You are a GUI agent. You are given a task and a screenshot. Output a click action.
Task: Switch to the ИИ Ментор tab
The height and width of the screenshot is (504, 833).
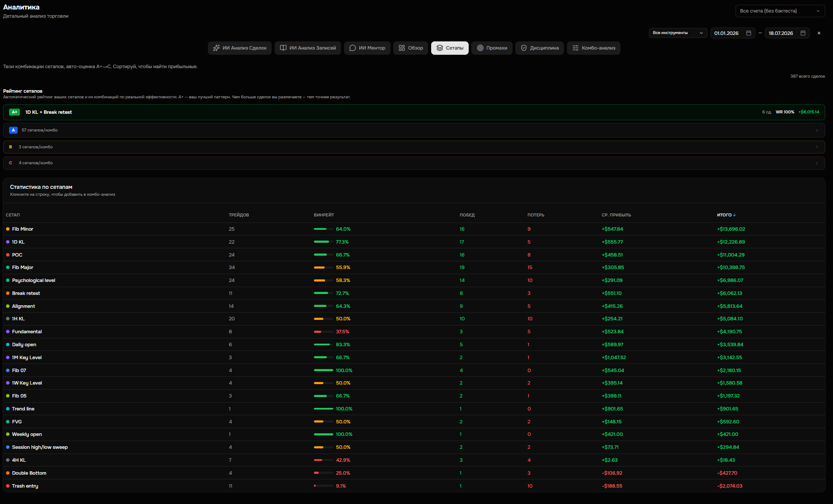(367, 48)
